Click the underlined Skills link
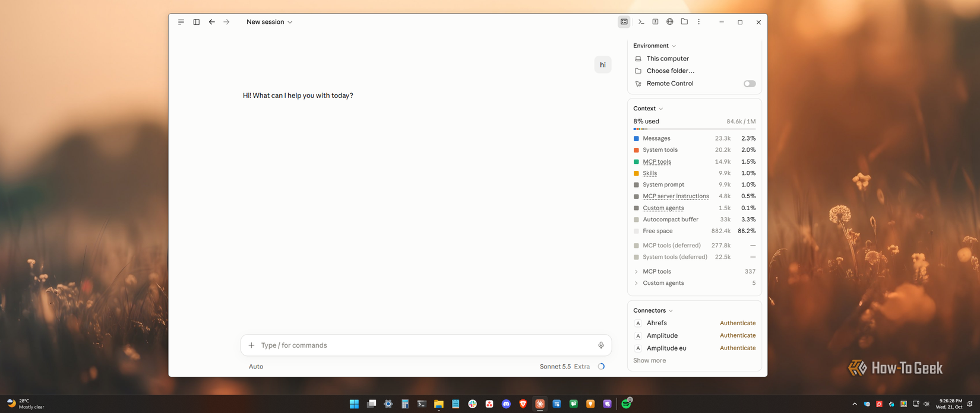Screen dimensions: 980x413 pyautogui.click(x=650, y=173)
